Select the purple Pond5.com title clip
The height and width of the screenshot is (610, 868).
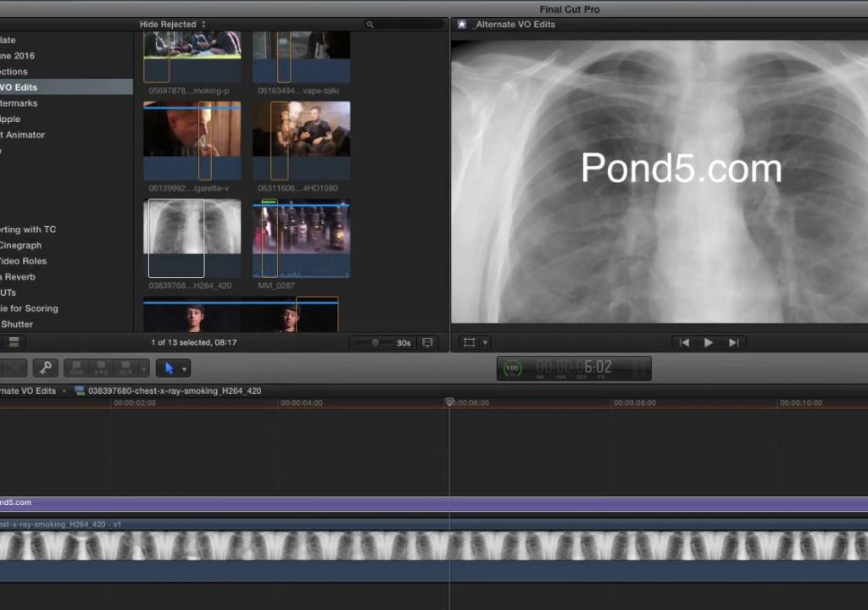[x=434, y=503]
